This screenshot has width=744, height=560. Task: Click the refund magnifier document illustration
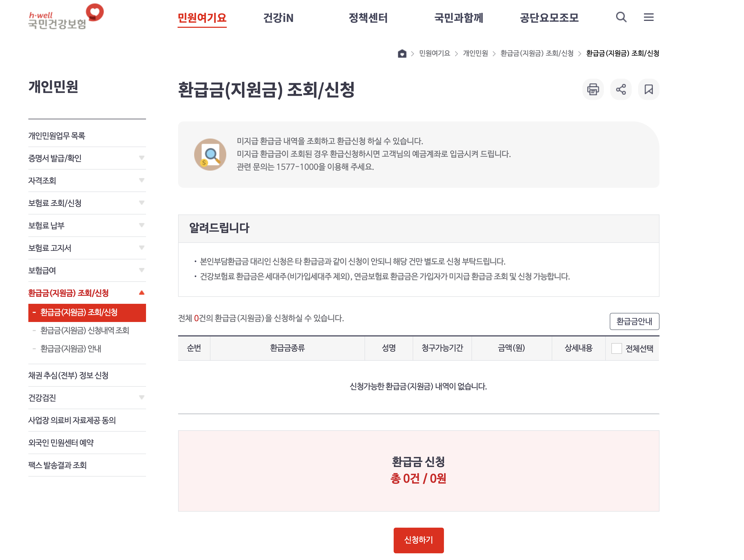(x=210, y=155)
